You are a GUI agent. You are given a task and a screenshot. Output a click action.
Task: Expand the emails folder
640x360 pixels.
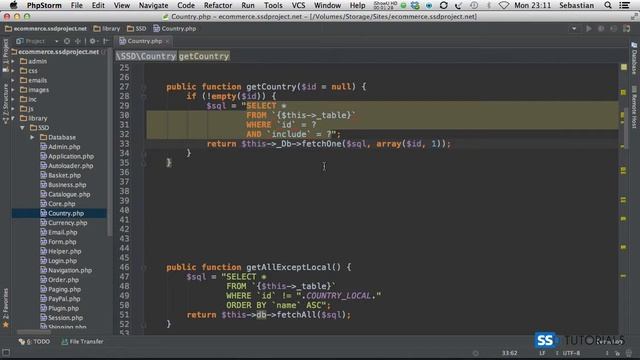coord(13,80)
